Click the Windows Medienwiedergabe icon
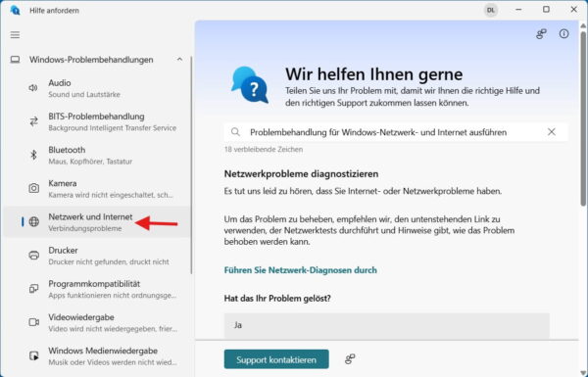The image size is (588, 377). 33,355
